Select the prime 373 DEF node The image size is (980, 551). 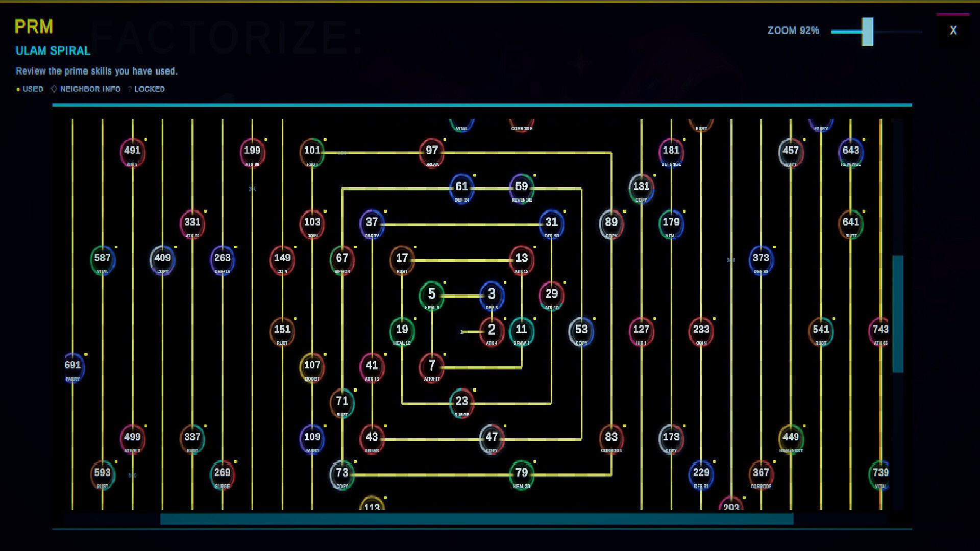pyautogui.click(x=761, y=259)
